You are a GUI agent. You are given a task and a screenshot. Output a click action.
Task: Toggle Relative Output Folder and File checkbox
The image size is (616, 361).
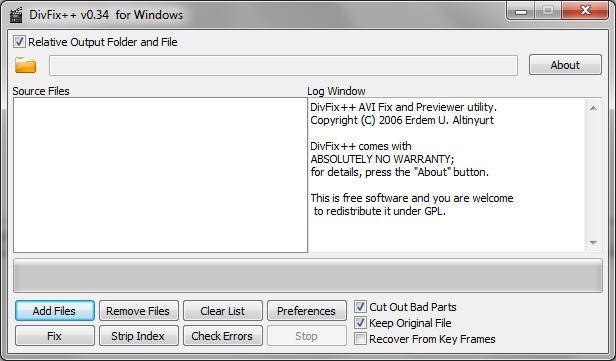pyautogui.click(x=19, y=42)
